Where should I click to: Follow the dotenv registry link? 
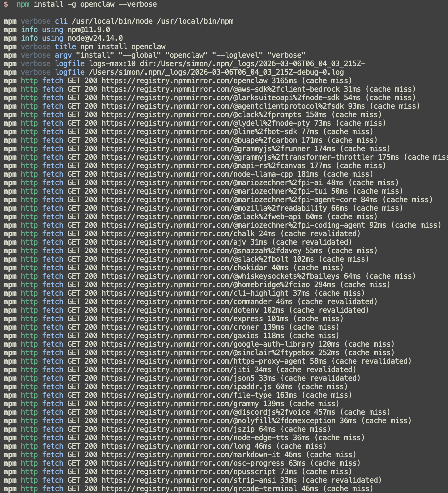(180, 310)
